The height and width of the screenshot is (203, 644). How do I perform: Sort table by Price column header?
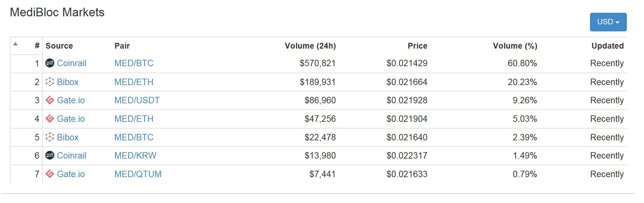pos(417,46)
